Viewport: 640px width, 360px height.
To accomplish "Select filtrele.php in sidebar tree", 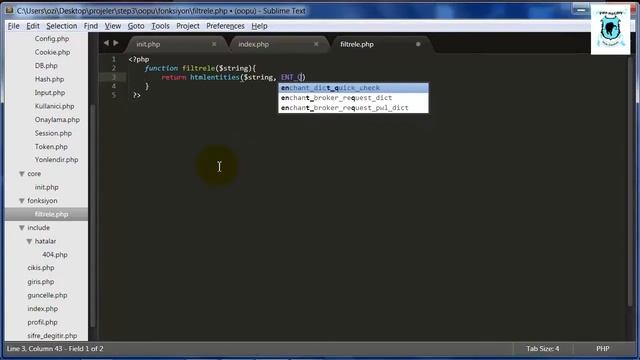I will (x=51, y=214).
